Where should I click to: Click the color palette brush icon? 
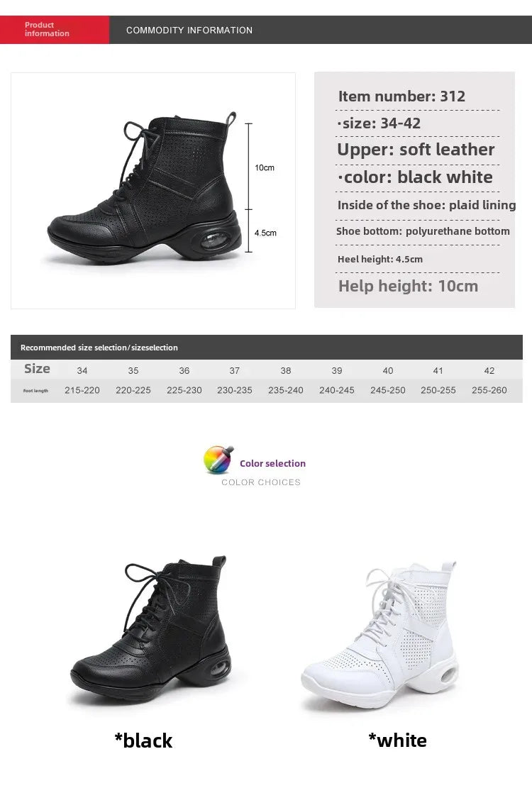point(218,459)
